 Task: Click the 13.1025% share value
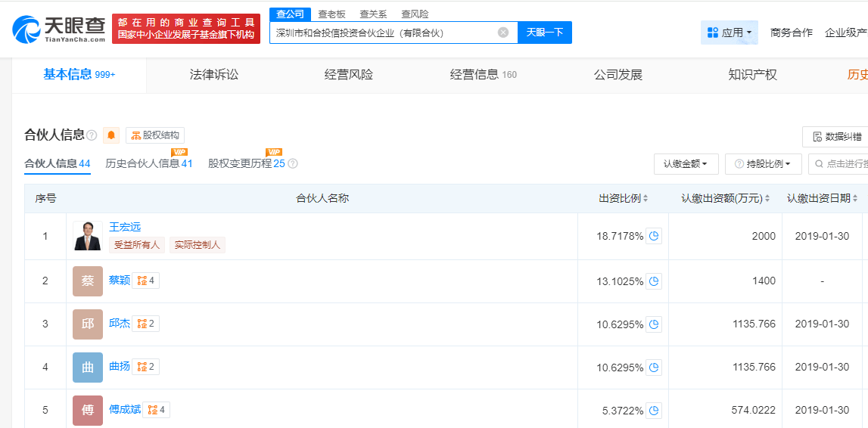tap(620, 281)
